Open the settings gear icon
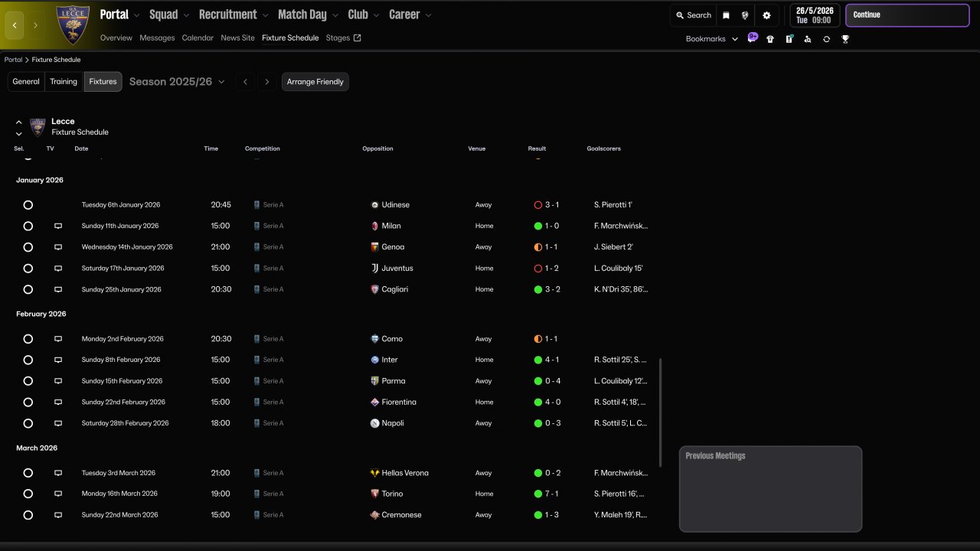 click(766, 15)
